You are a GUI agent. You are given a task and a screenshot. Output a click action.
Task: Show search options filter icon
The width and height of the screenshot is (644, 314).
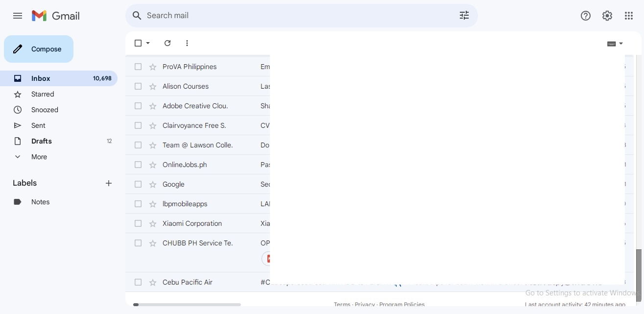point(464,16)
